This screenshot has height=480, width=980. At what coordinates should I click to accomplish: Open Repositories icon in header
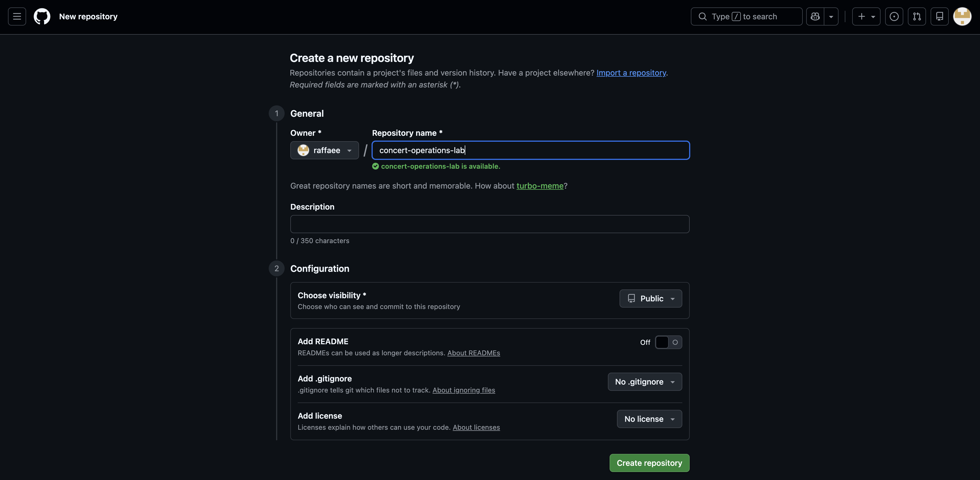[939, 16]
